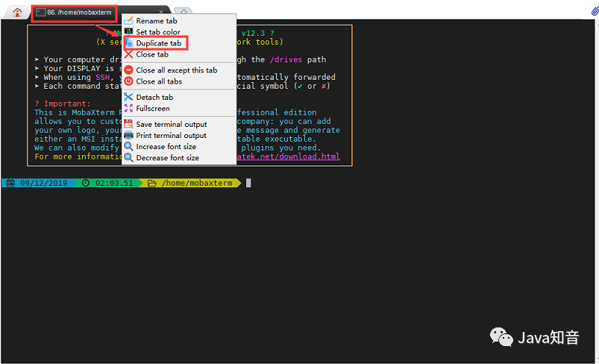
Task: Click the paperclip icon at top right
Action: click(595, 11)
